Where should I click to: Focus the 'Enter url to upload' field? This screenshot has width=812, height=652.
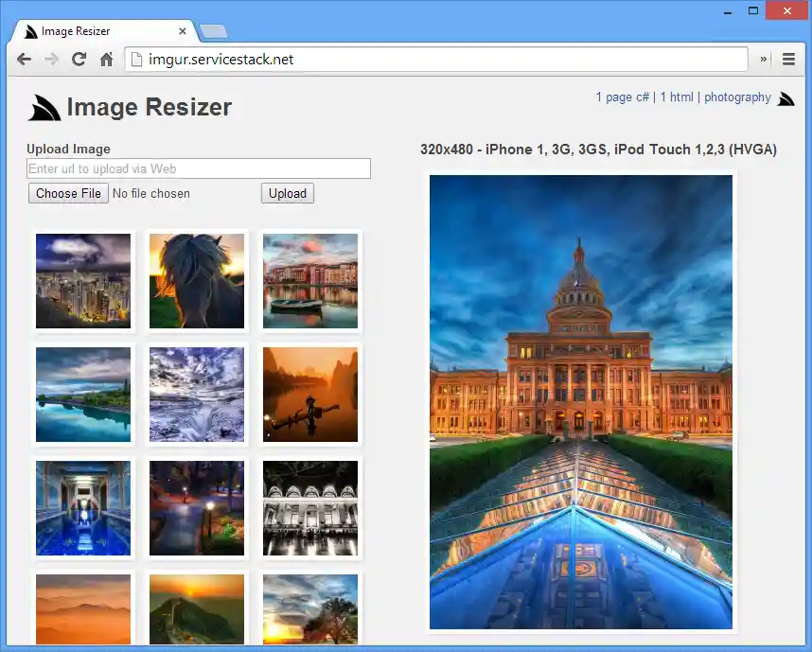(199, 168)
